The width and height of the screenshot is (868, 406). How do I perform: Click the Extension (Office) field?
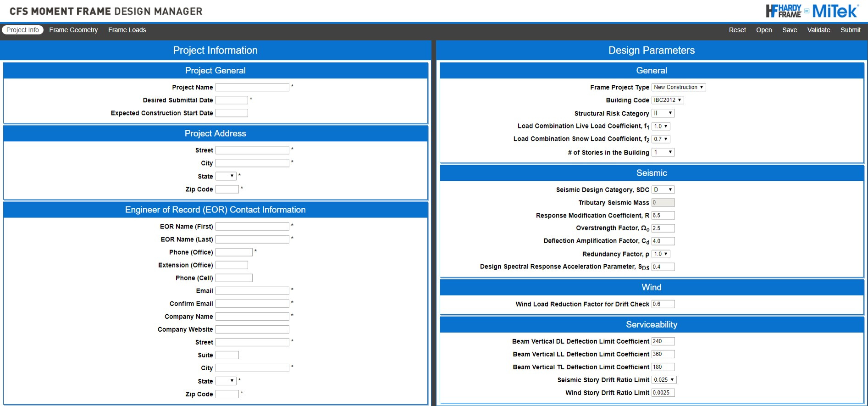point(232,265)
